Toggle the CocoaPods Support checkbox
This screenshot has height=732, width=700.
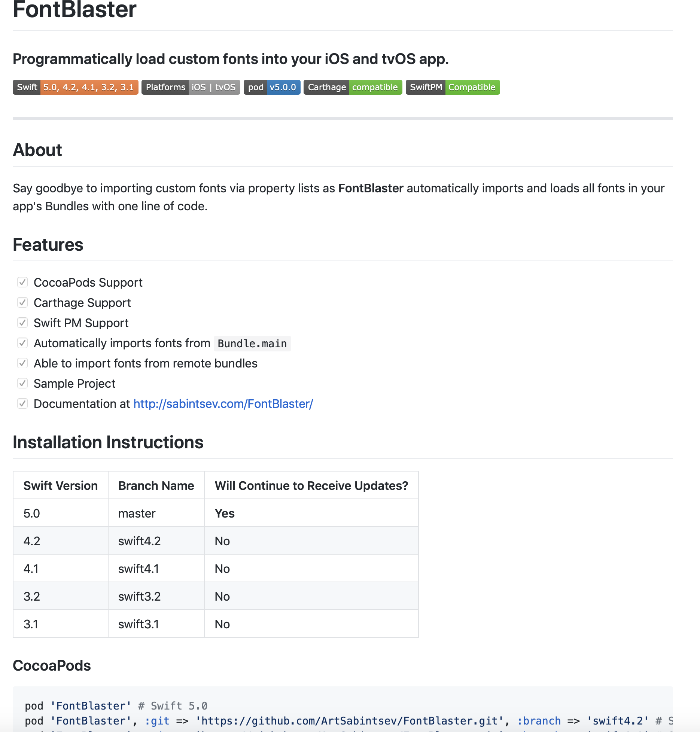coord(22,282)
